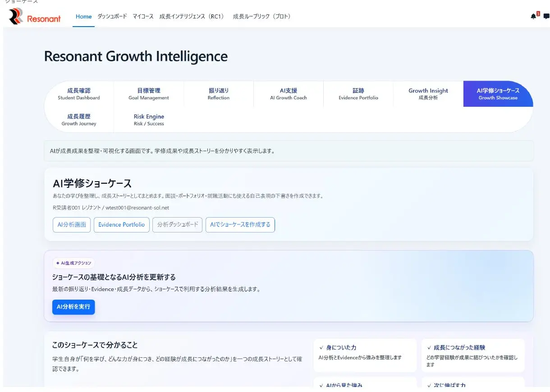
Task: Switch to the 目標管理 Goal Management tab
Action: click(149, 94)
